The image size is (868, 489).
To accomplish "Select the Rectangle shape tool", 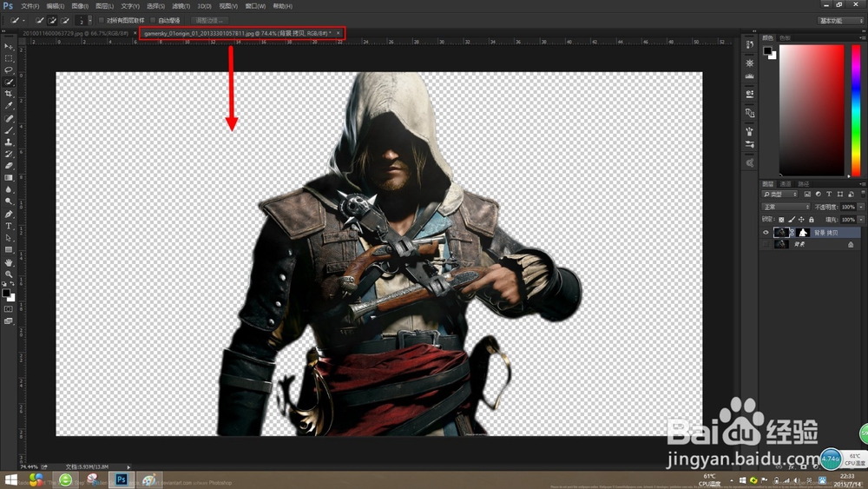I will point(9,250).
